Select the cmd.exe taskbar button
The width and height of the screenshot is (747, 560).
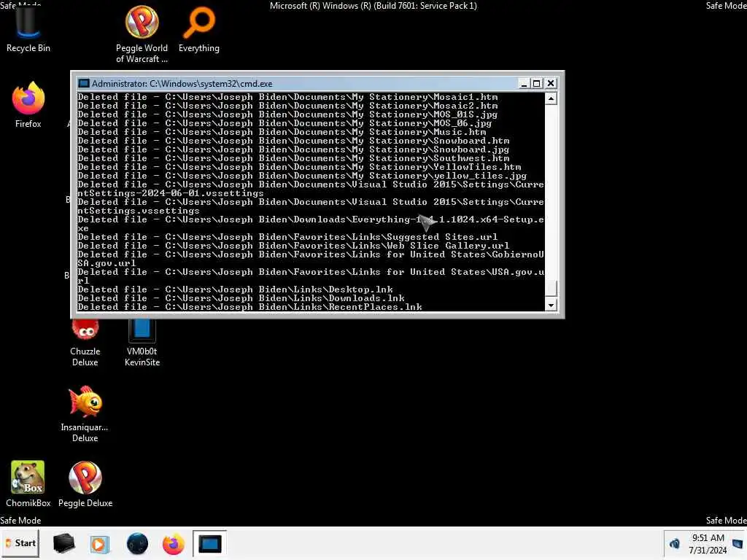pos(209,543)
